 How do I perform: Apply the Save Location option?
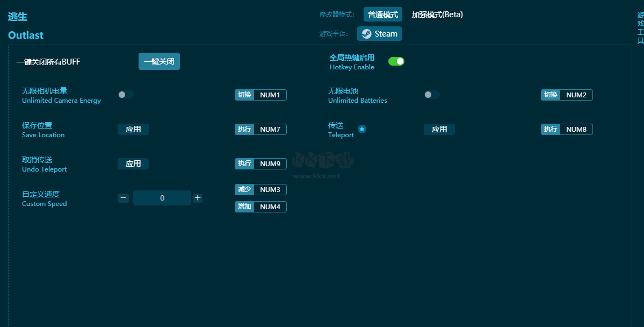(133, 129)
